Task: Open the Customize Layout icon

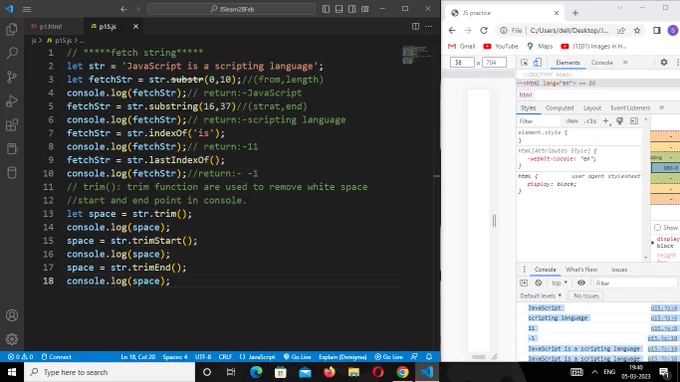Action: click(365, 9)
